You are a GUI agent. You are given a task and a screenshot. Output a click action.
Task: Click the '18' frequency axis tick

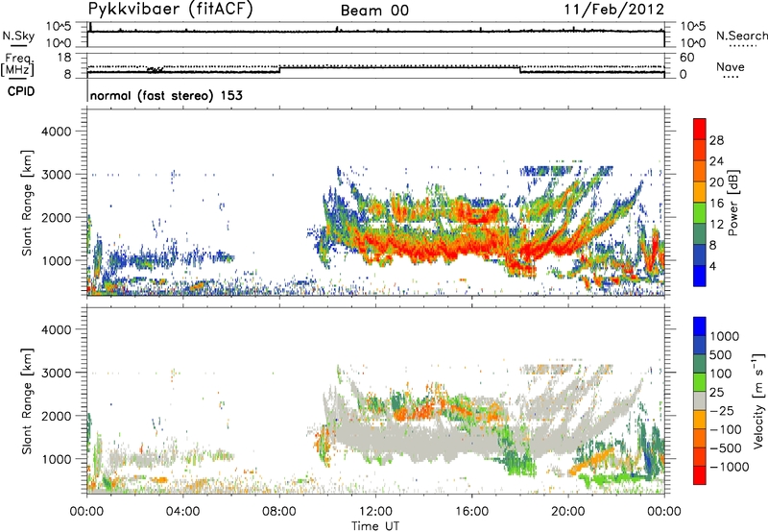click(64, 58)
